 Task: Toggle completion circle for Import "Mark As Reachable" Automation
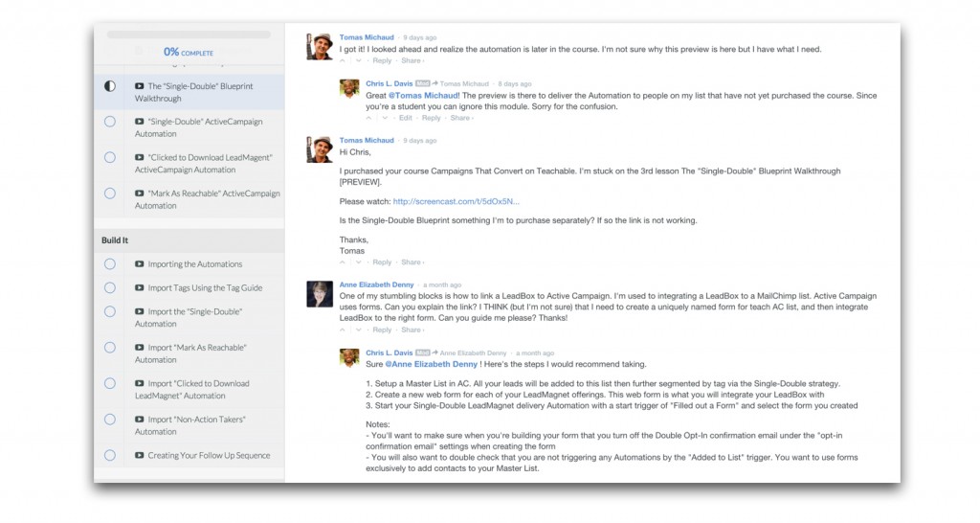coord(110,348)
